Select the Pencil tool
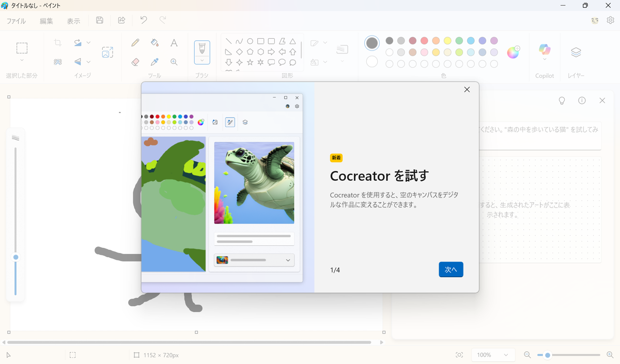620x364 pixels. pyautogui.click(x=135, y=43)
